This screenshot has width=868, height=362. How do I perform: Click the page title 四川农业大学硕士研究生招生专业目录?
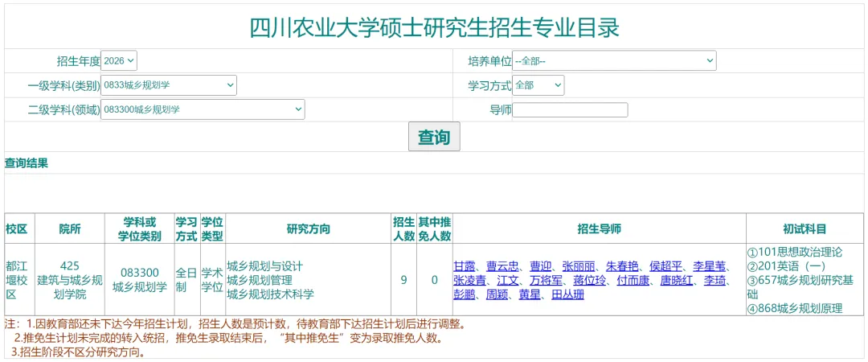[x=434, y=27]
